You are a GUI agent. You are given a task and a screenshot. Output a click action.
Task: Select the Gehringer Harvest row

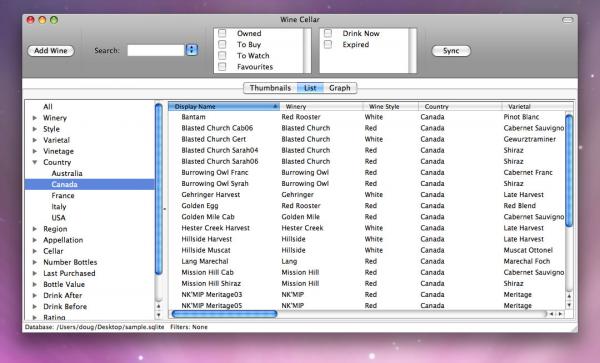pyautogui.click(x=367, y=194)
